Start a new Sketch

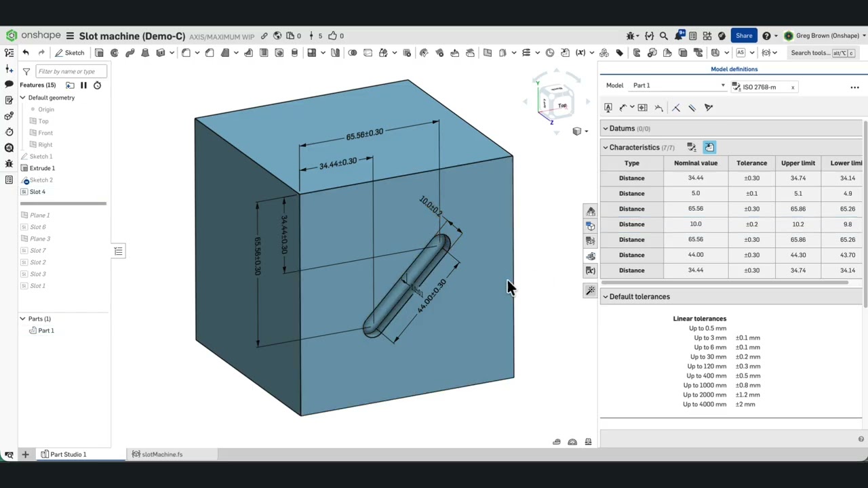point(70,53)
